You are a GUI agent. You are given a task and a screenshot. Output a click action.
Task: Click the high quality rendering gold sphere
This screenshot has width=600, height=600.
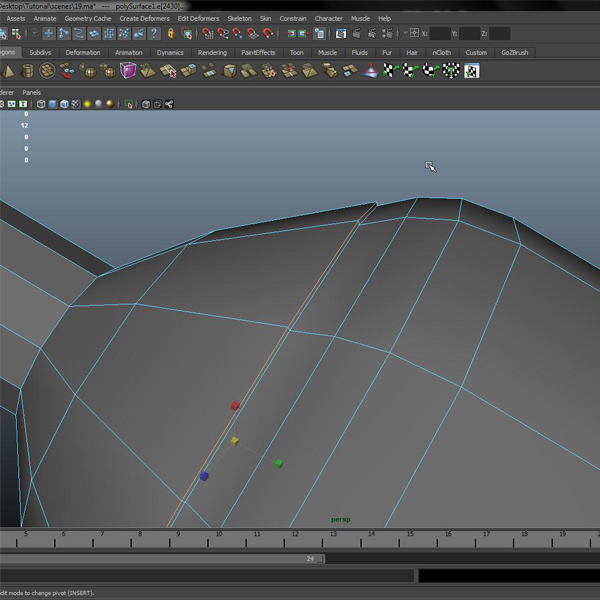(110, 104)
